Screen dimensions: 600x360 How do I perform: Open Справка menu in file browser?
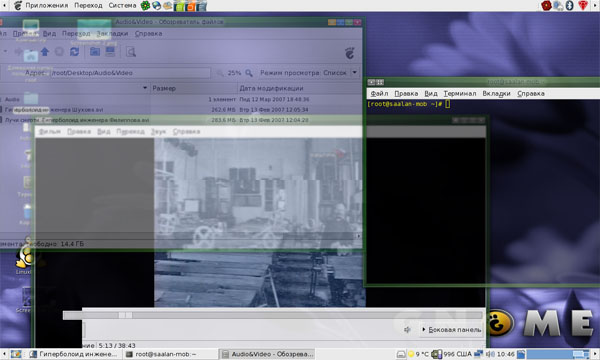(x=148, y=34)
